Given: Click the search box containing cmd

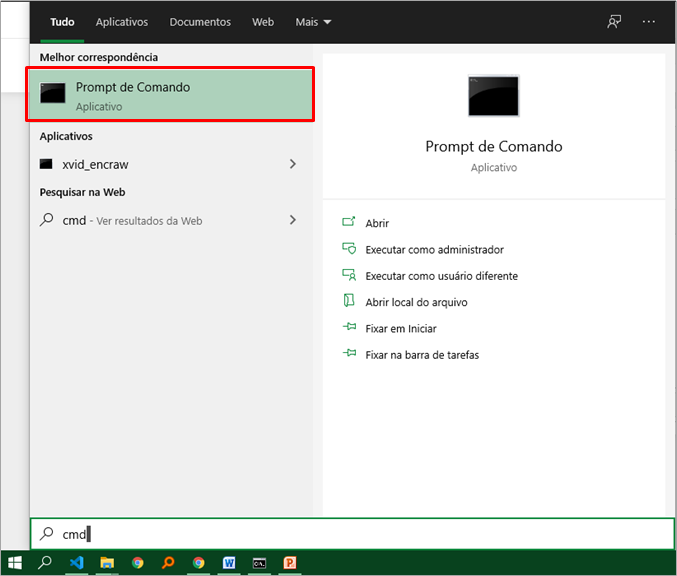Looking at the screenshot, I should pyautogui.click(x=350, y=534).
